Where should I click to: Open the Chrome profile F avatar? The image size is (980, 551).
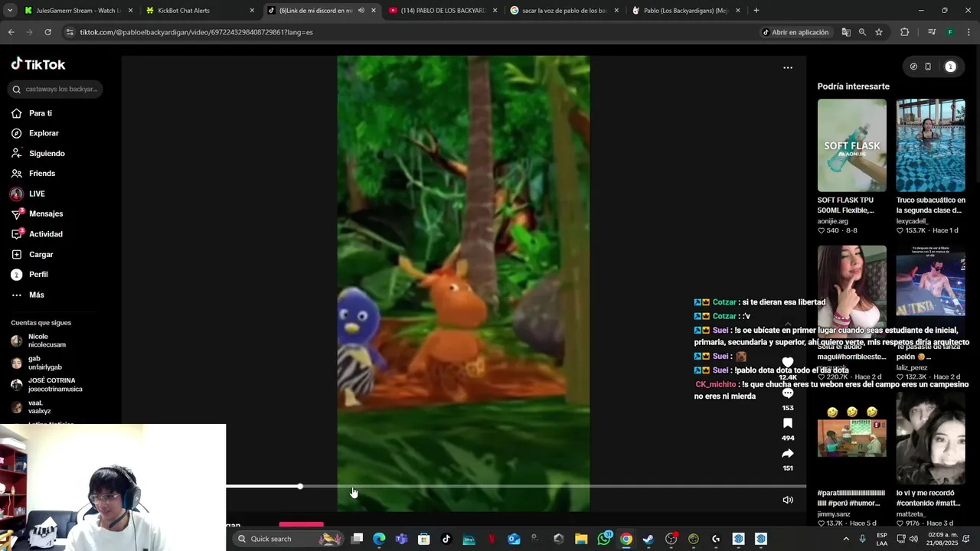click(x=950, y=32)
